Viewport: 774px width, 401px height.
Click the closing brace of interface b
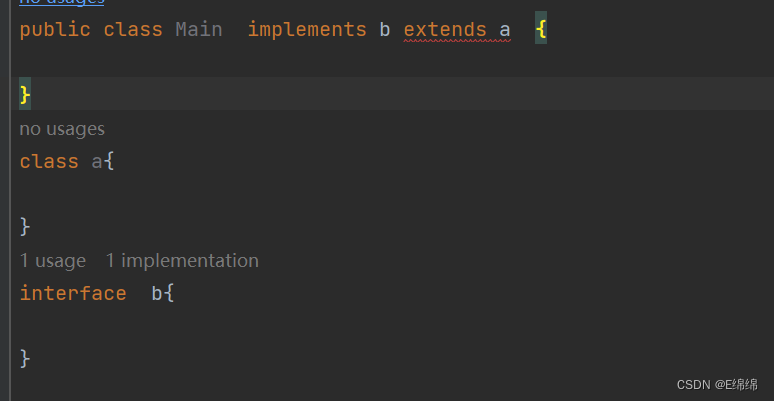tap(26, 358)
